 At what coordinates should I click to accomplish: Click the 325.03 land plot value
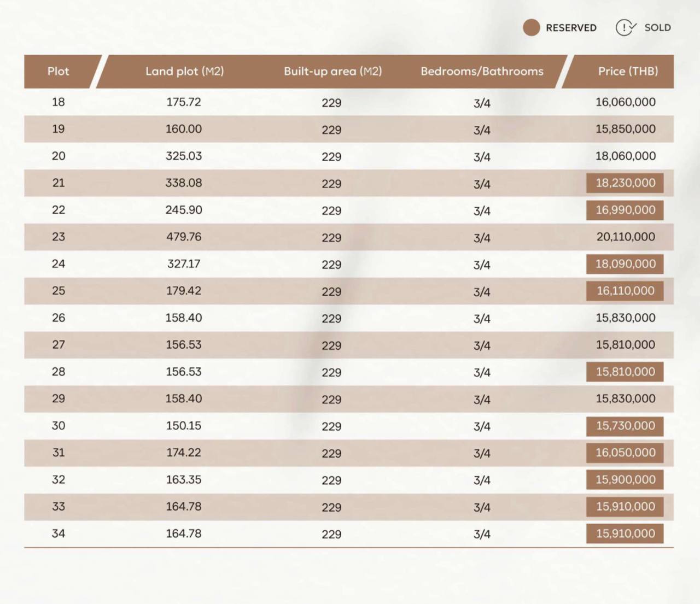tap(184, 156)
